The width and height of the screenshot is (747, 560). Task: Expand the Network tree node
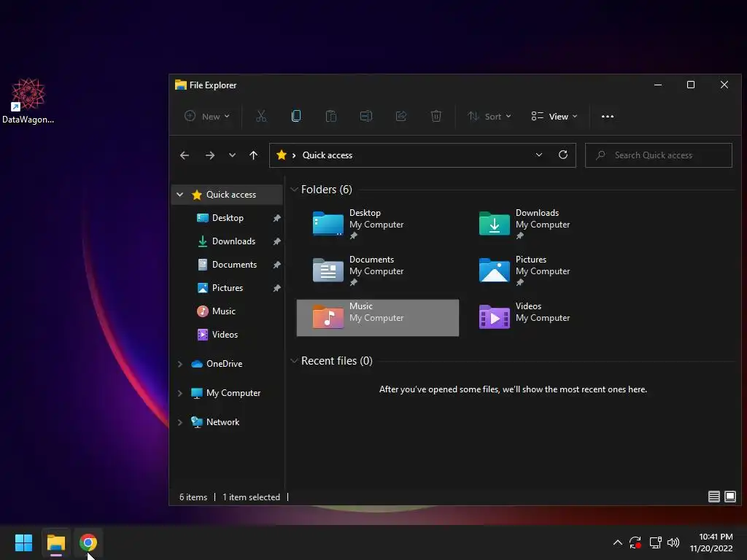pos(179,422)
